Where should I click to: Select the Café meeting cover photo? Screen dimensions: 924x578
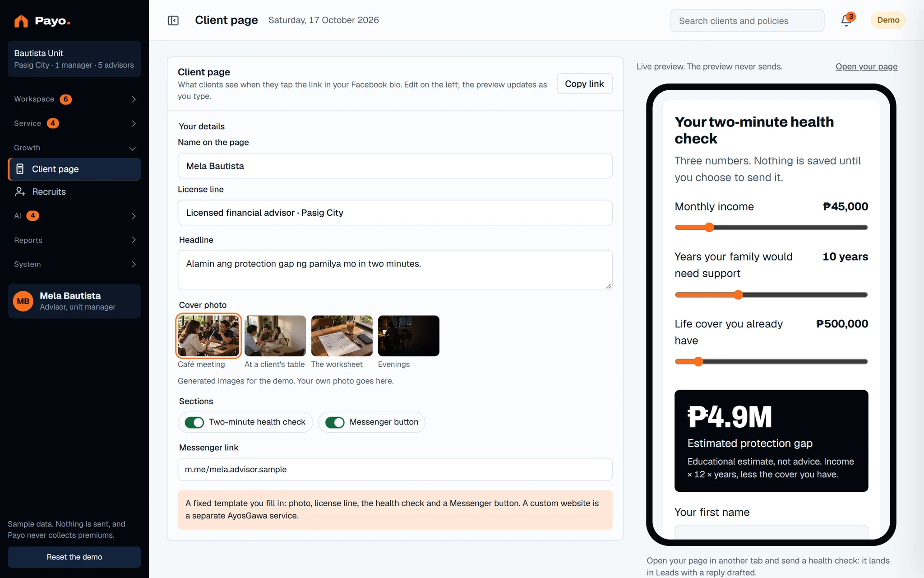click(x=208, y=336)
